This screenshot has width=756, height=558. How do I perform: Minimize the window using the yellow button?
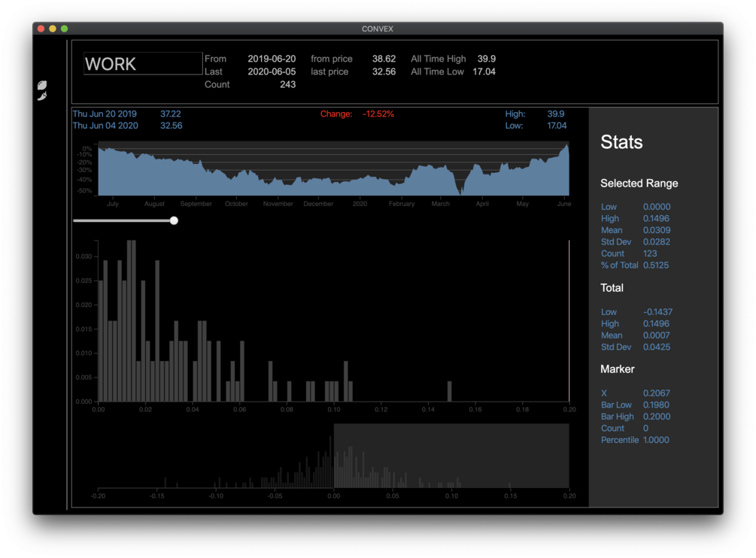tap(53, 29)
